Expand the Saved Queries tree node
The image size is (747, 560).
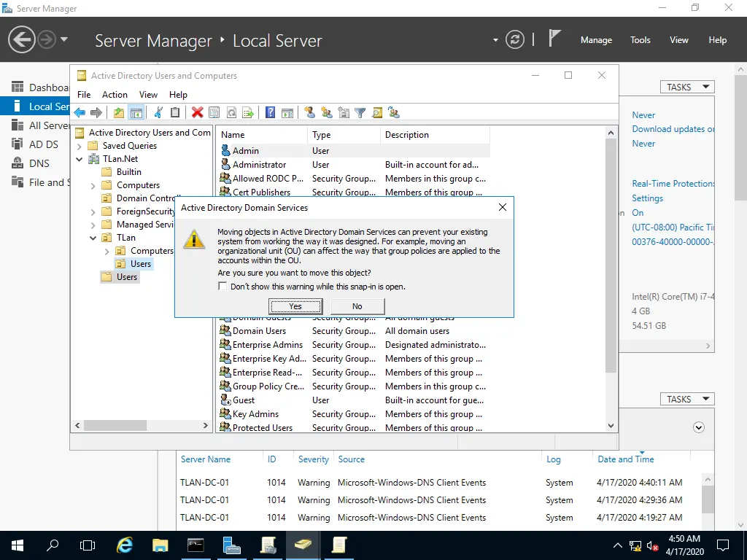(x=80, y=146)
